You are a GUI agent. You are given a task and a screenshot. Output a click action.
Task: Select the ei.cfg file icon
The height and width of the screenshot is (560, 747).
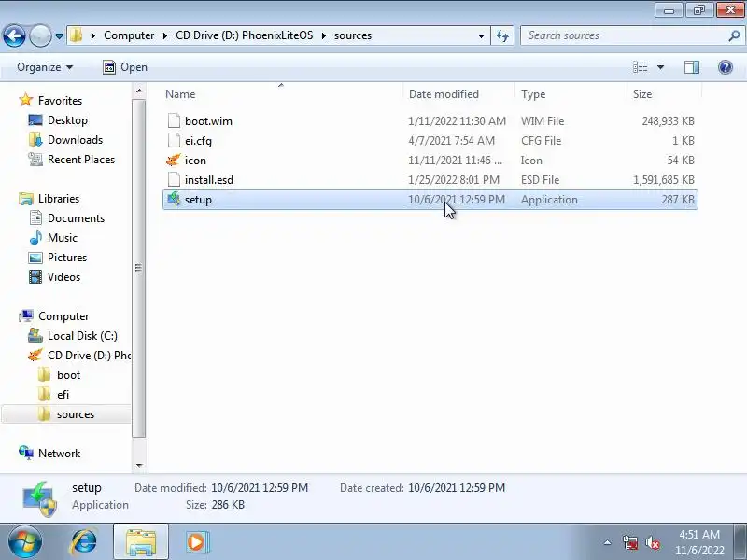[174, 141]
